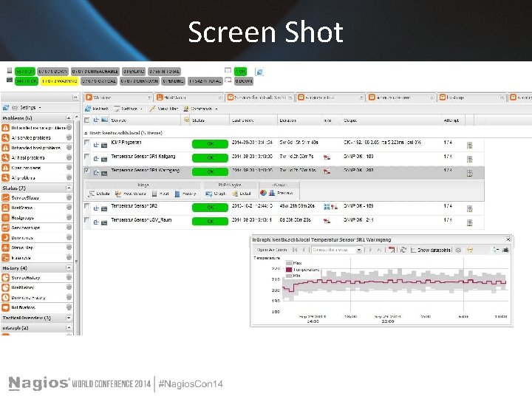Open the Commands dropdown menu
532x399 pixels.
[200, 109]
